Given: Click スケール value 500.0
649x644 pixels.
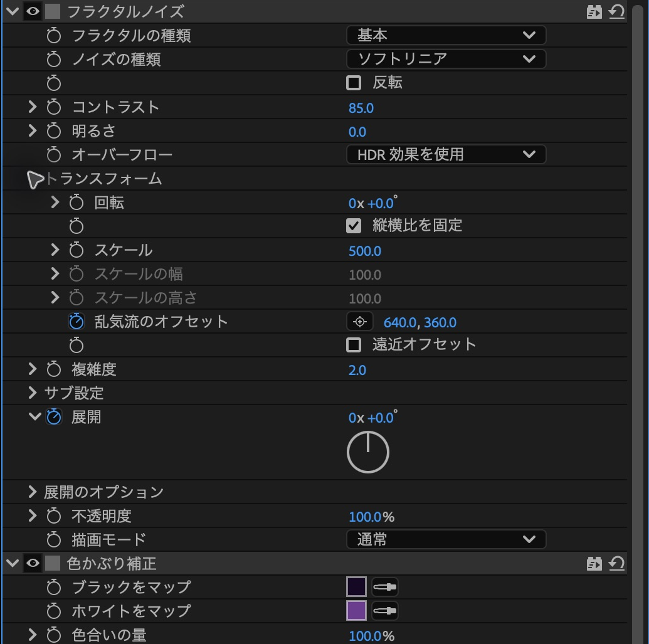Looking at the screenshot, I should (365, 251).
